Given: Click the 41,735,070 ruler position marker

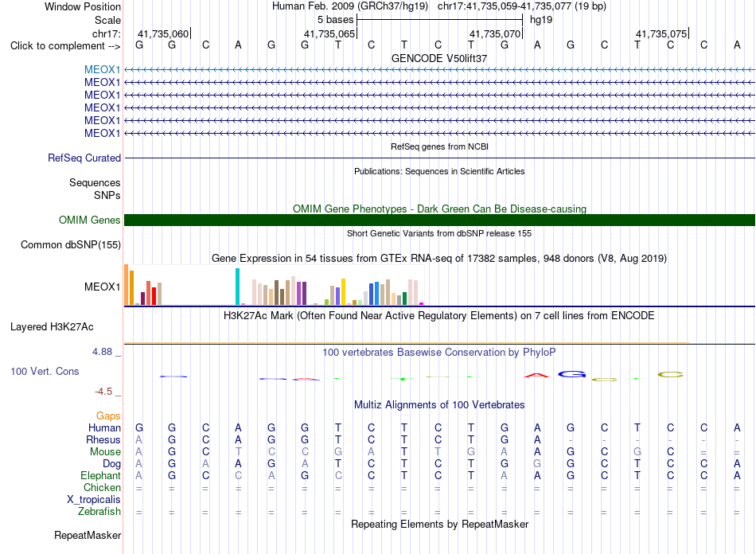Looking at the screenshot, I should tap(496, 33).
